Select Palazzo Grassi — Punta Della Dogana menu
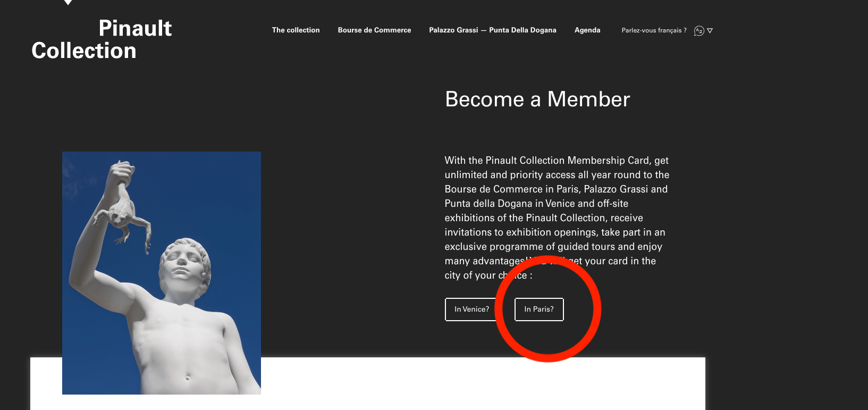 [492, 30]
